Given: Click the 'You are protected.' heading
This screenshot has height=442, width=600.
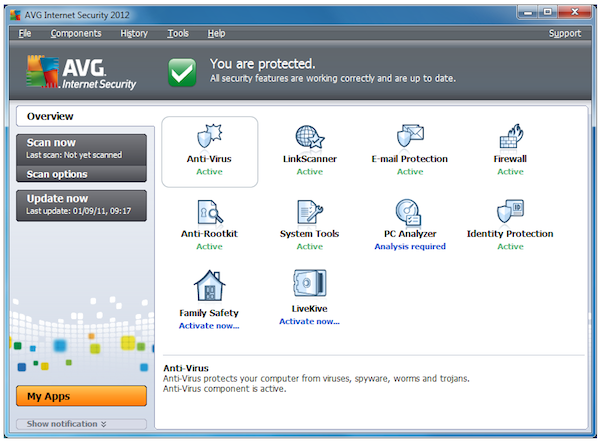Looking at the screenshot, I should pyautogui.click(x=262, y=64).
